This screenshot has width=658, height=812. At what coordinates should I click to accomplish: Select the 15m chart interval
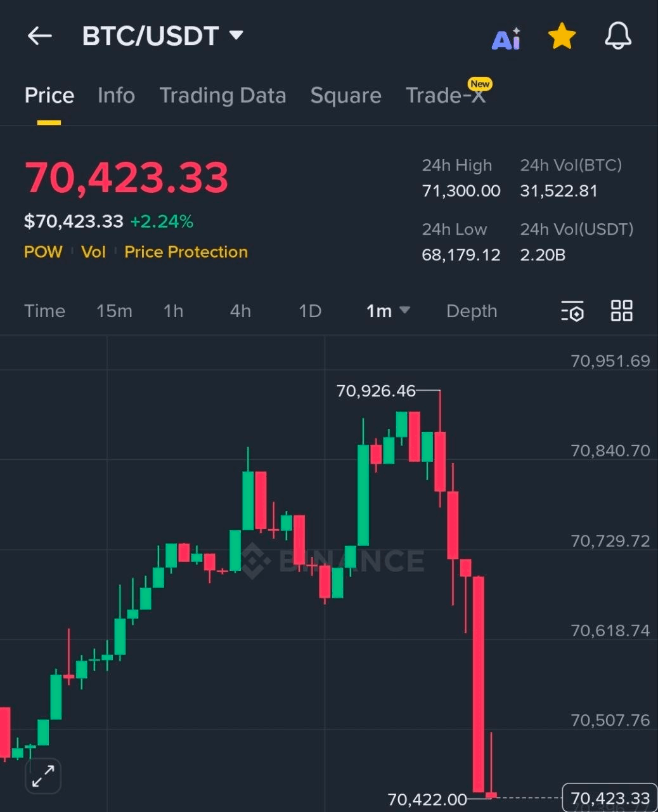(114, 311)
